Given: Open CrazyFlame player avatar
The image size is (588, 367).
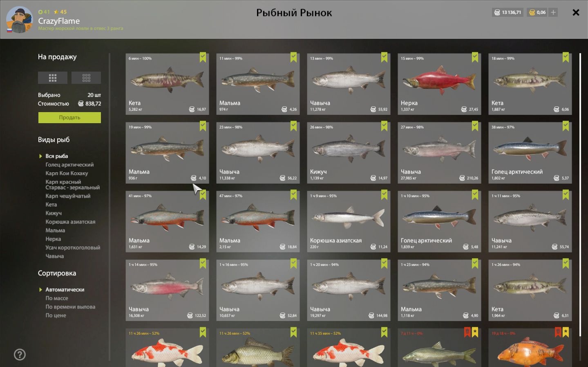Looking at the screenshot, I should [x=19, y=20].
